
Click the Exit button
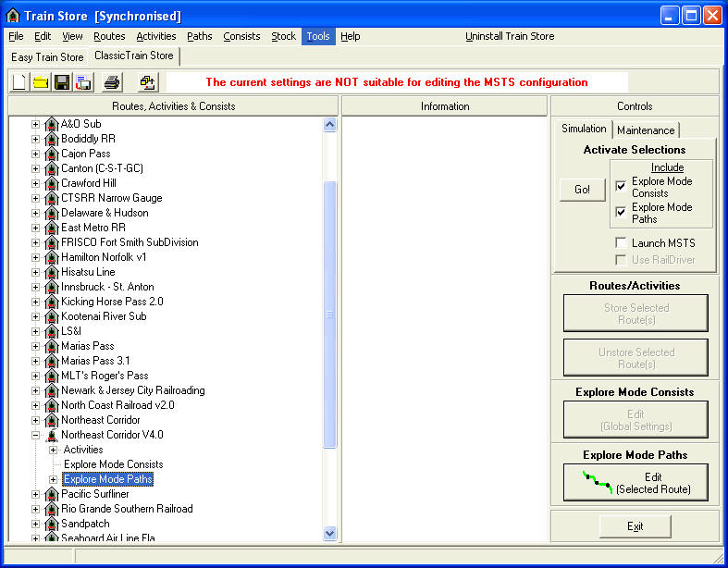point(635,526)
